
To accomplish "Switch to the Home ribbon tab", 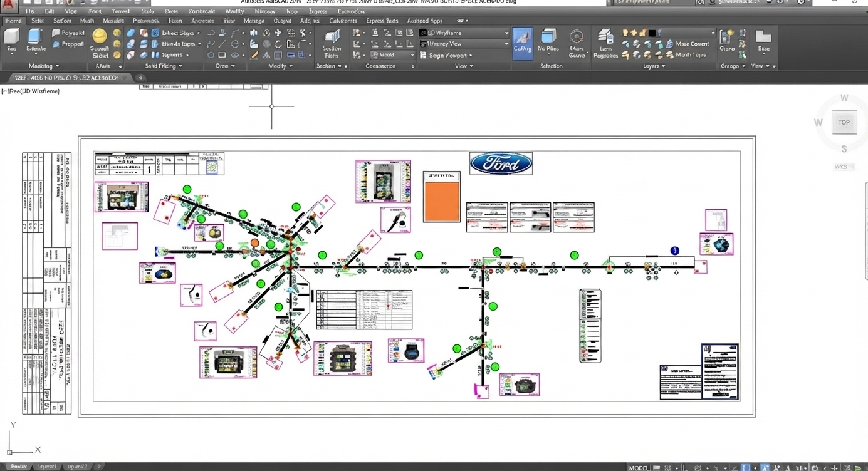I will pyautogui.click(x=13, y=21).
